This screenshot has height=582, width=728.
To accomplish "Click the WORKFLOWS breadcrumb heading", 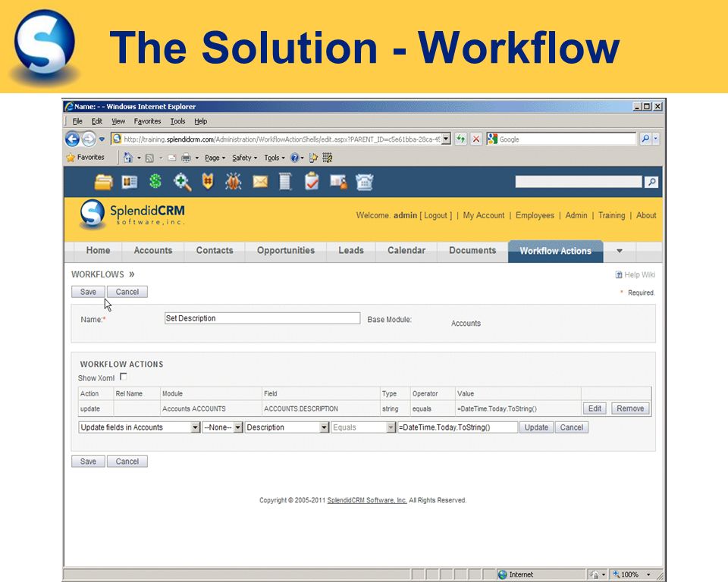I will [98, 275].
